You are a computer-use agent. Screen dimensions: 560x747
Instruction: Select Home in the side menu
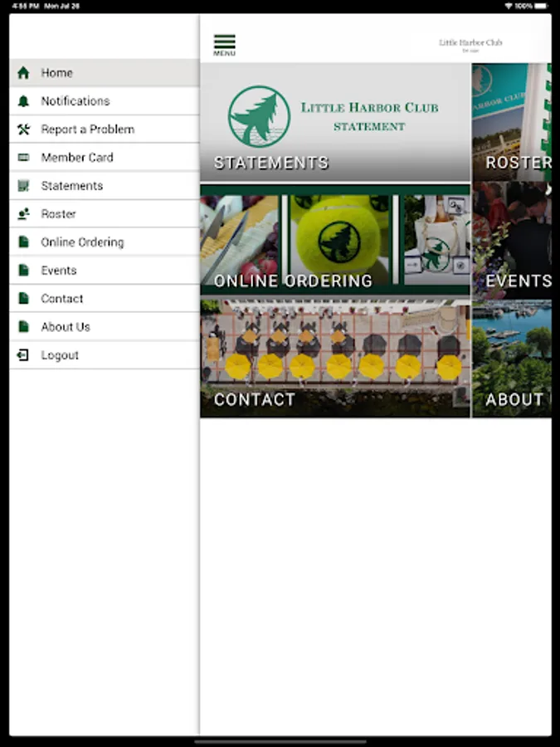tap(105, 73)
